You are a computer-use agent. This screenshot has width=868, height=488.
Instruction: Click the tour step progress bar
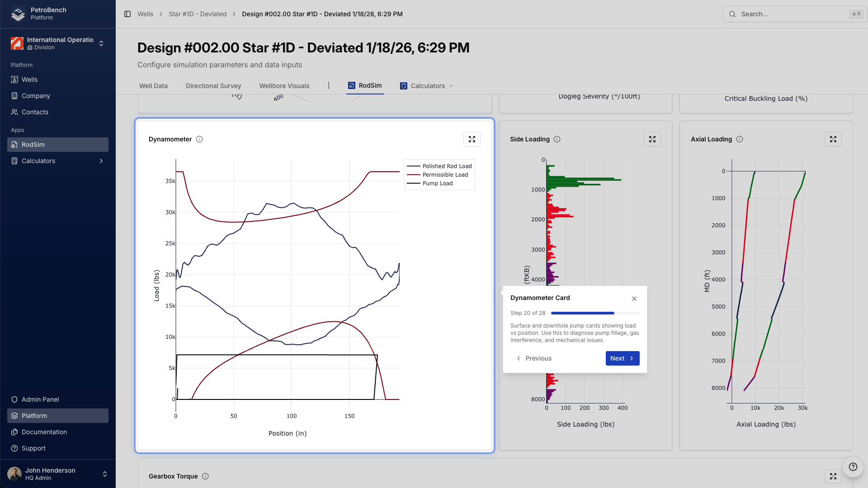[x=595, y=313]
